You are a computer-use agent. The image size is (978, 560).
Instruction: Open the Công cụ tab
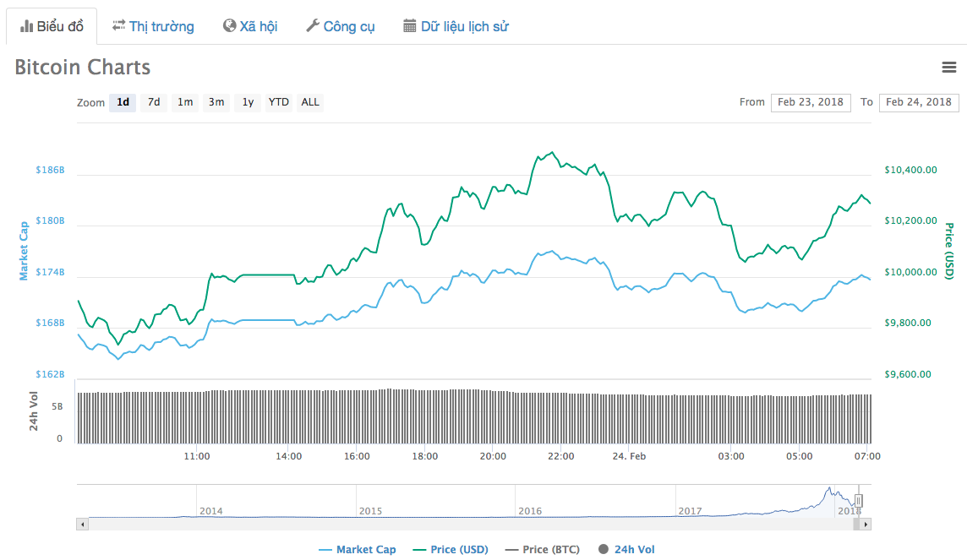click(x=340, y=26)
